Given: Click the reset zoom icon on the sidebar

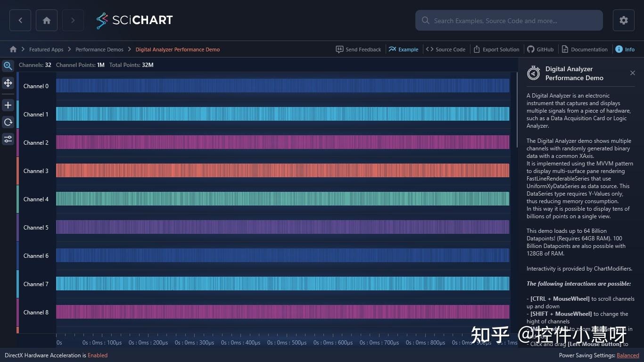Looking at the screenshot, I should pos(8,122).
